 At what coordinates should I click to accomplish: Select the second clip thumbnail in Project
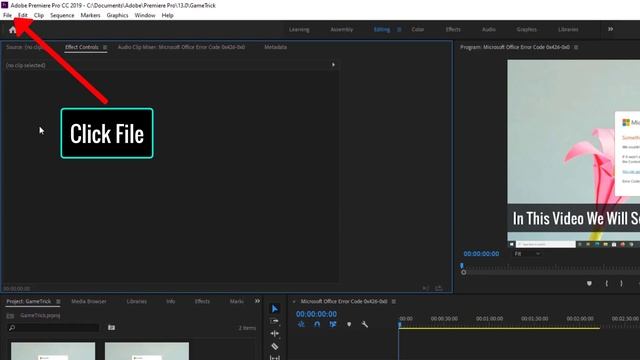pyautogui.click(x=147, y=351)
